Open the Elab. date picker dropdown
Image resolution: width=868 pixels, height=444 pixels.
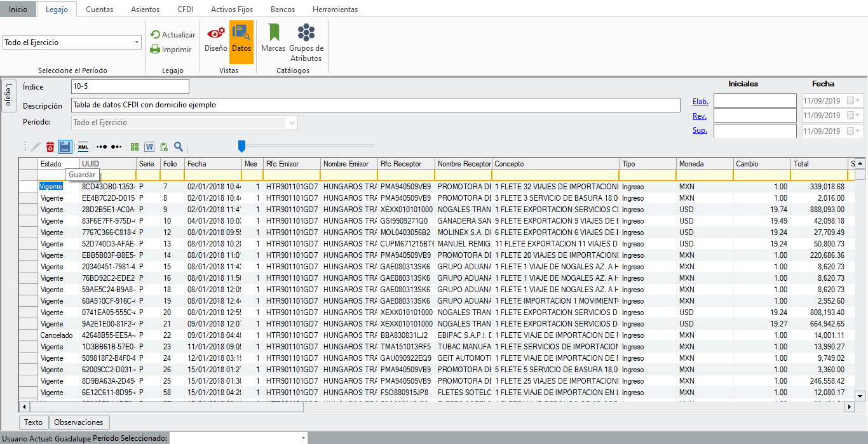pos(858,101)
